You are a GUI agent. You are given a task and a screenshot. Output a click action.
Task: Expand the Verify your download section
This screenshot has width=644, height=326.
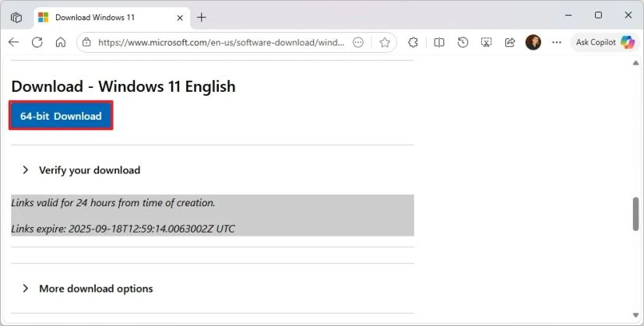(x=90, y=170)
